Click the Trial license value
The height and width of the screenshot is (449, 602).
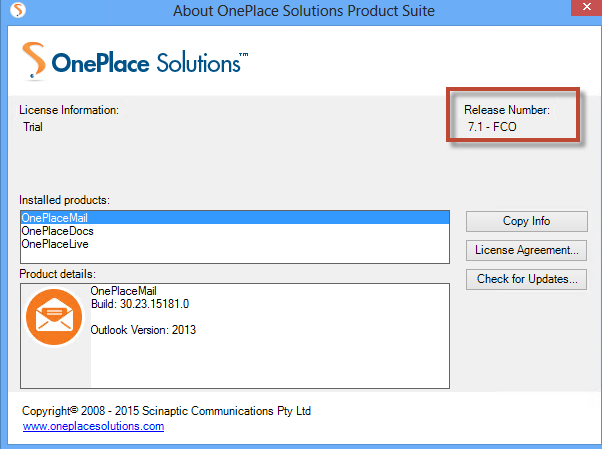pyautogui.click(x=33, y=127)
